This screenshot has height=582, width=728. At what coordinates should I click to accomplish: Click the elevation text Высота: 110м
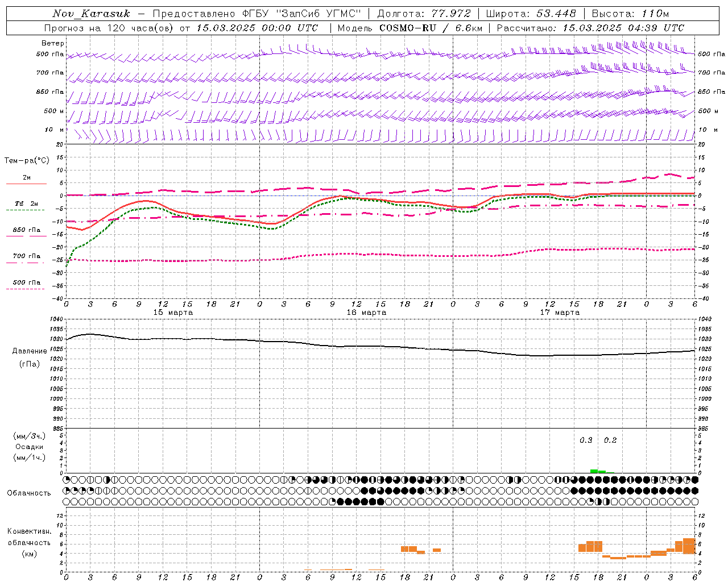pos(630,14)
